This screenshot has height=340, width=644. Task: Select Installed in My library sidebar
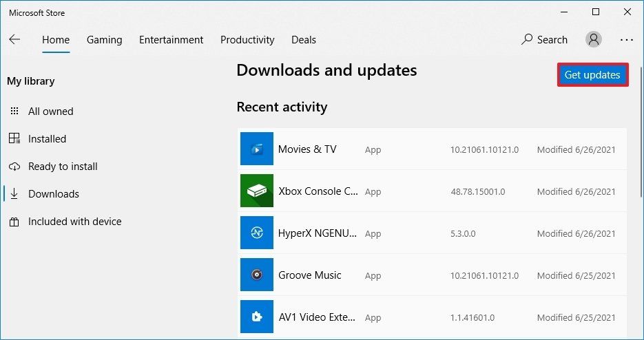point(47,138)
